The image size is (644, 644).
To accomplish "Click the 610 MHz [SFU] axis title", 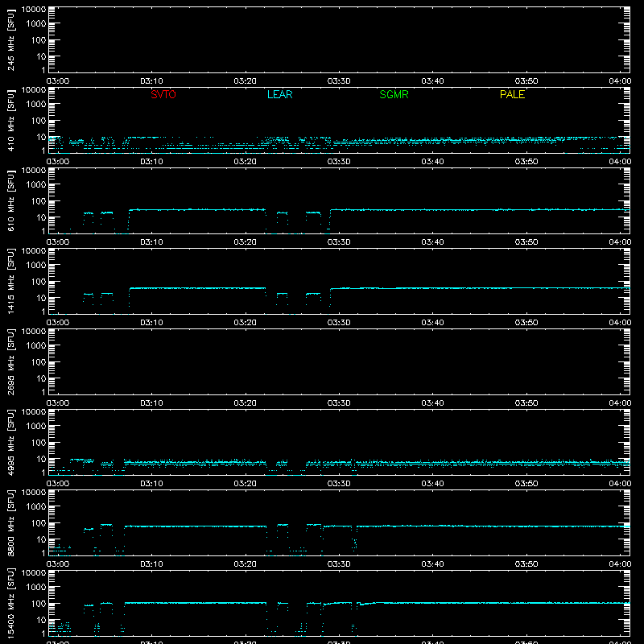I will (x=10, y=200).
